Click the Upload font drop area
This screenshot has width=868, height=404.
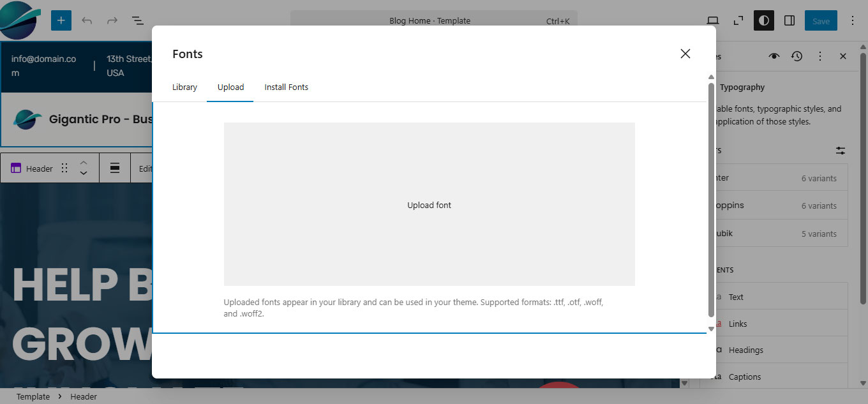coord(429,204)
